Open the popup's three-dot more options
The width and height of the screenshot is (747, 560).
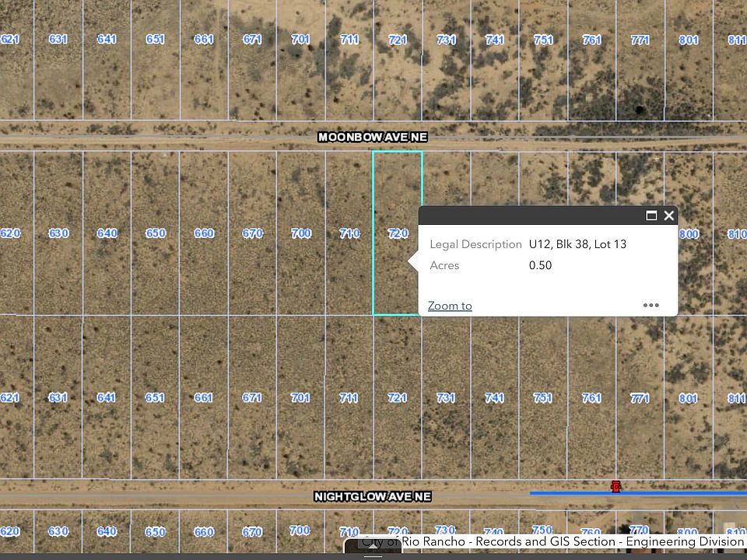pos(651,305)
